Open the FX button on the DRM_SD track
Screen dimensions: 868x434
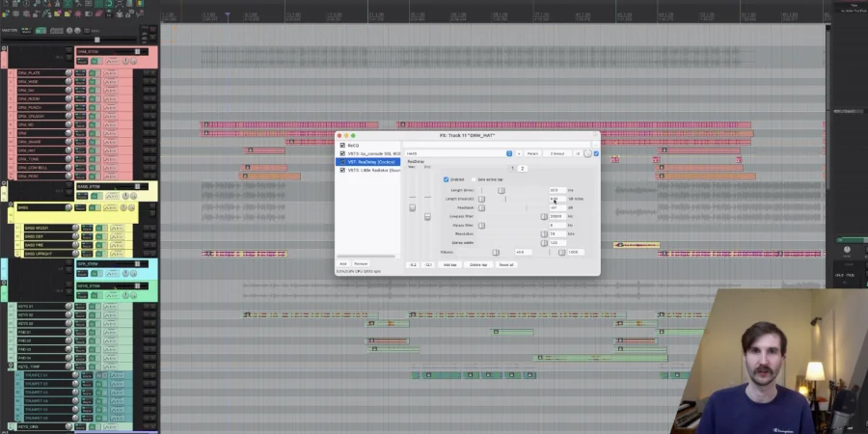92,124
